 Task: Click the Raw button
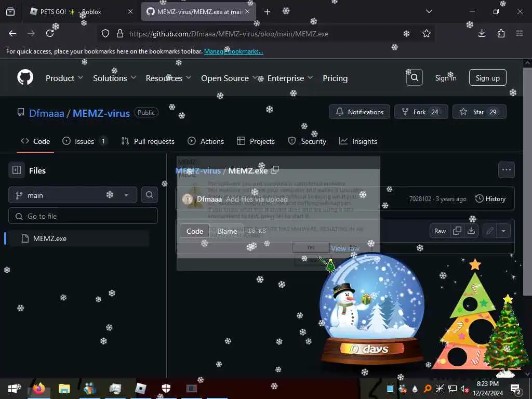(x=440, y=231)
